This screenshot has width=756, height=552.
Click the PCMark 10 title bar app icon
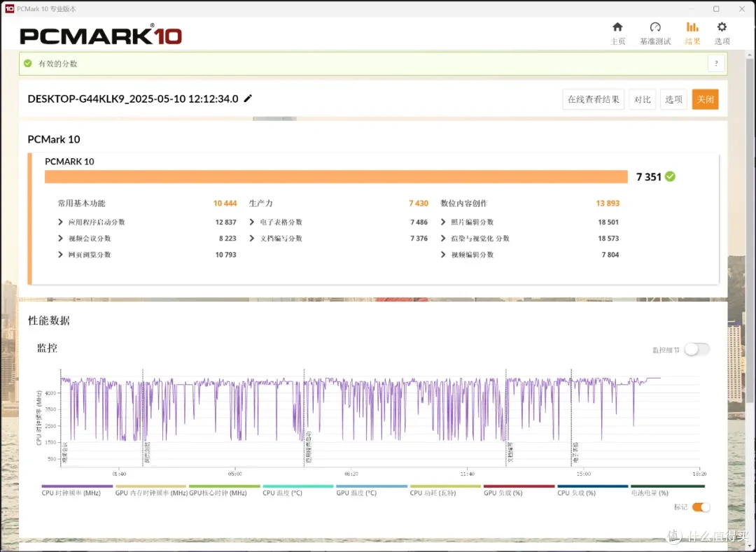pyautogui.click(x=9, y=8)
